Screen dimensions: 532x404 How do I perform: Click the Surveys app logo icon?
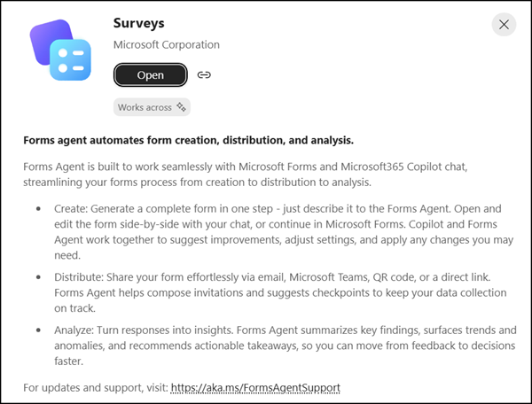[60, 50]
